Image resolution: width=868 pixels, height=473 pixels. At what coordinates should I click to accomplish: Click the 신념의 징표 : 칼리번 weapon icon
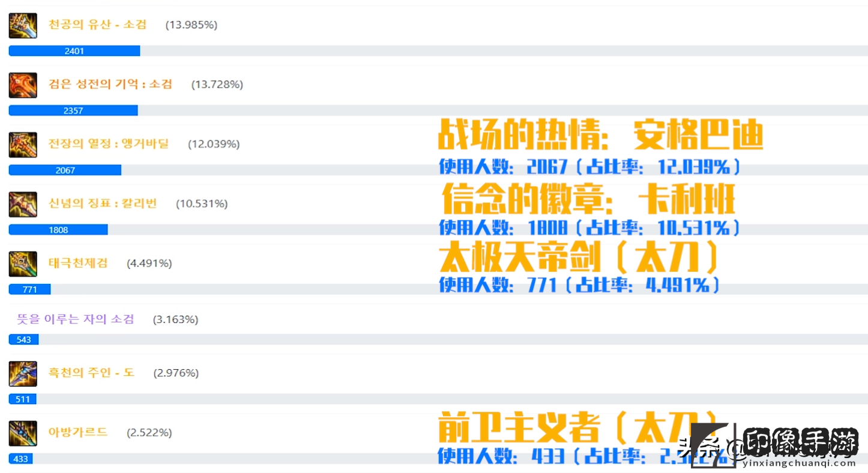pos(23,204)
